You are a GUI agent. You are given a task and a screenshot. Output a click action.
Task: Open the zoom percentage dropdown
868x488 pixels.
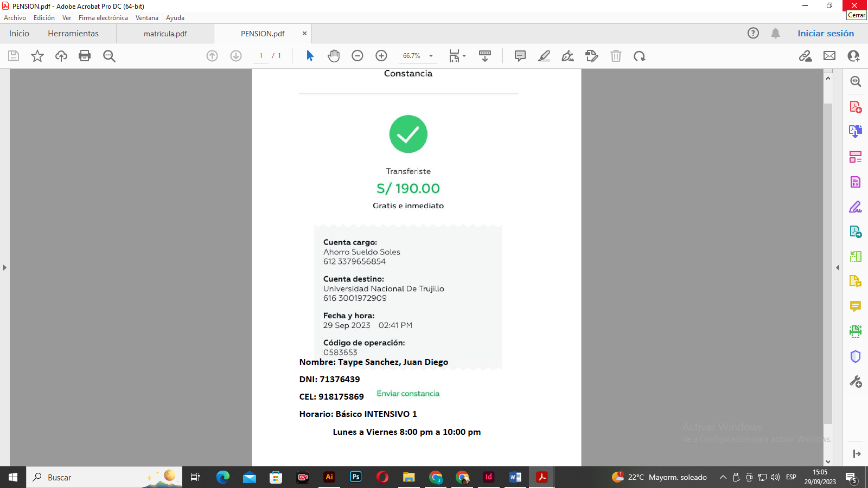[x=431, y=56]
